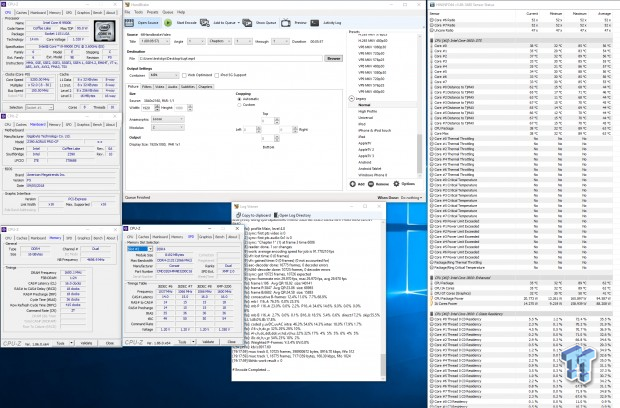620x408 pixels.
Task: Click the Intel Core i9 logo in CPU-Z
Action: point(104,31)
